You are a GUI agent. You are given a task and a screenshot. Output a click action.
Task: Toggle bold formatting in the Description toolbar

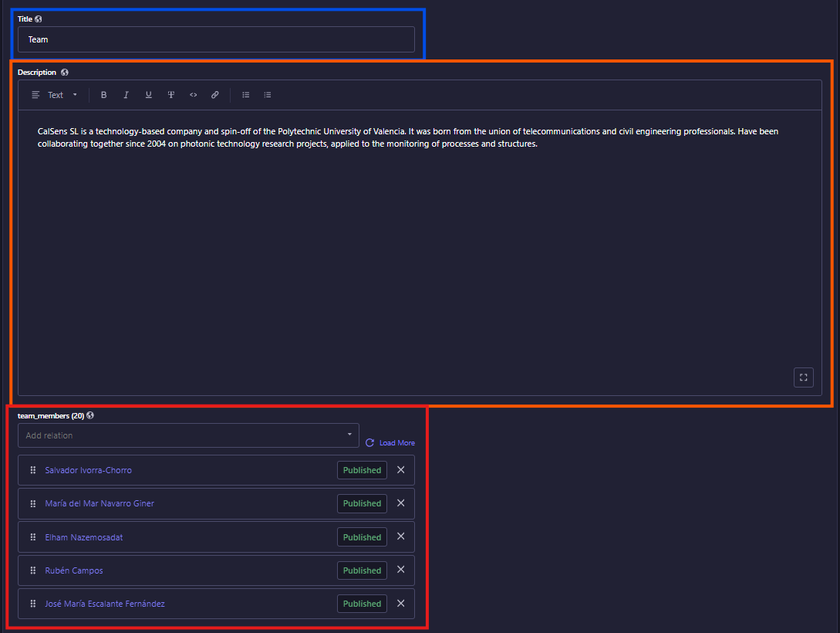tap(104, 95)
